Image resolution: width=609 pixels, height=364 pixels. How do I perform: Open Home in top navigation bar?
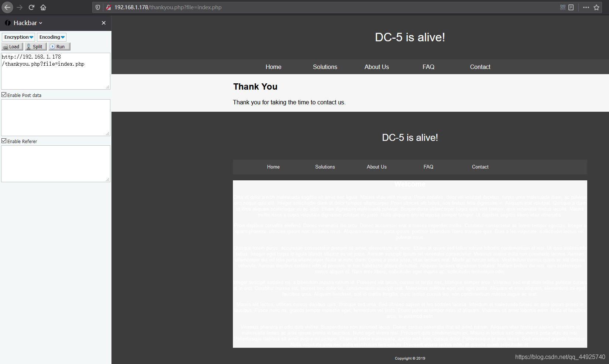point(273,67)
